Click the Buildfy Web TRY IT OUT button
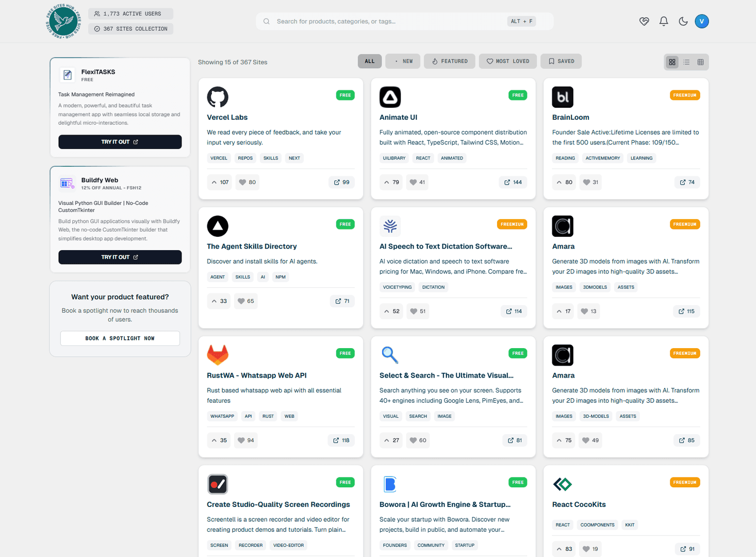This screenshot has height=557, width=756. (x=120, y=257)
